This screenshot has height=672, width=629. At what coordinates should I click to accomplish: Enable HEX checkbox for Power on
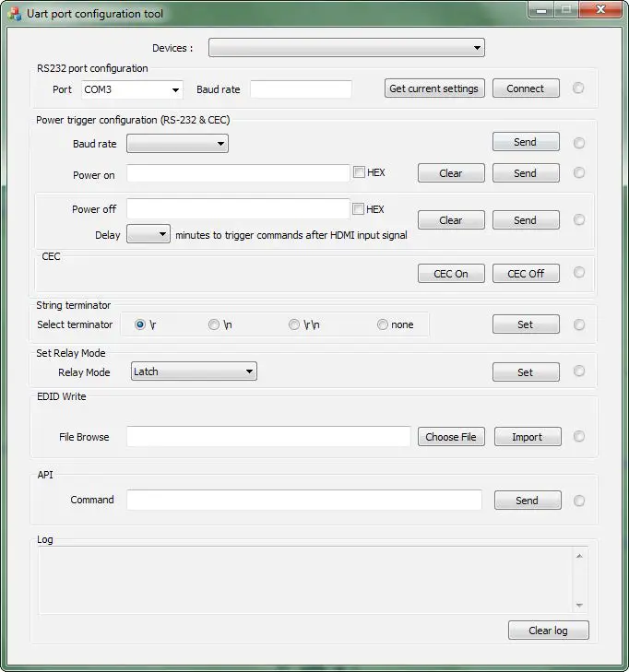point(359,172)
